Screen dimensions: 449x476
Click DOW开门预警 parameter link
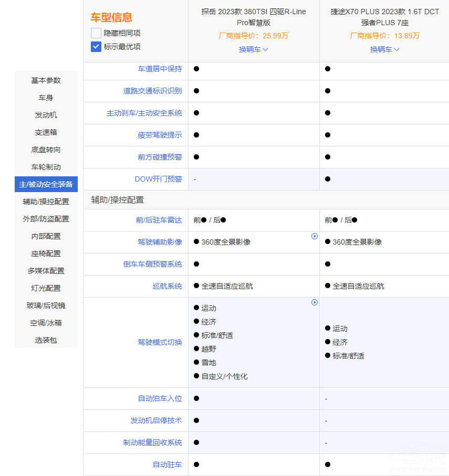coord(158,179)
